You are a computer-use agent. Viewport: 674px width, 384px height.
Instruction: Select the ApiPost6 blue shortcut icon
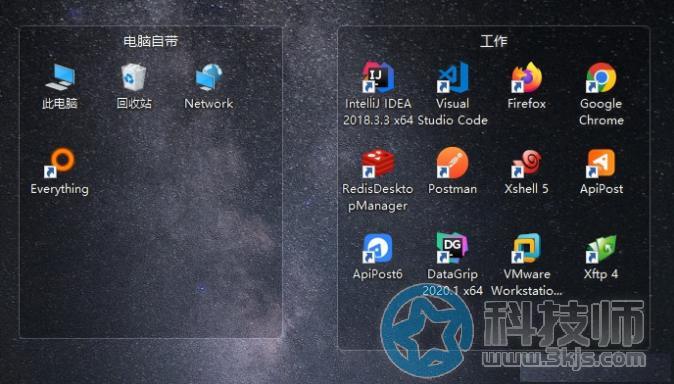378,248
